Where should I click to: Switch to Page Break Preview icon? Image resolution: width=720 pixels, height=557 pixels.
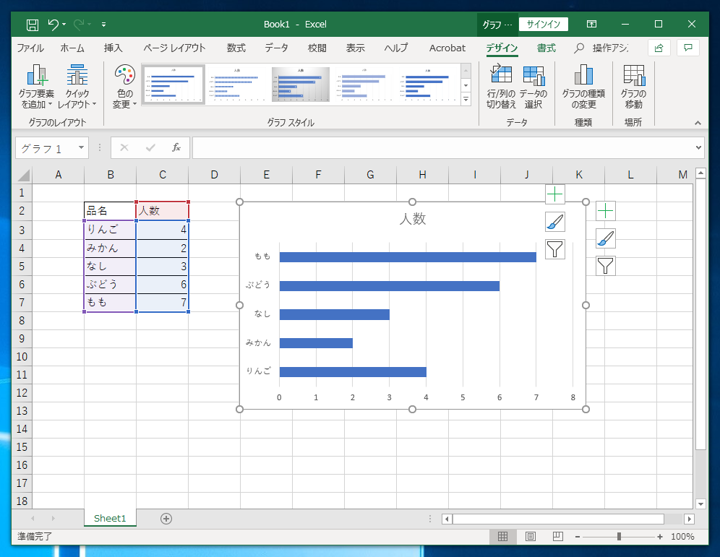point(558,536)
